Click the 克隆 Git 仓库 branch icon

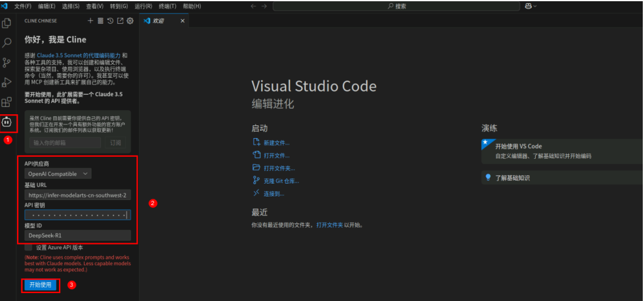(257, 180)
